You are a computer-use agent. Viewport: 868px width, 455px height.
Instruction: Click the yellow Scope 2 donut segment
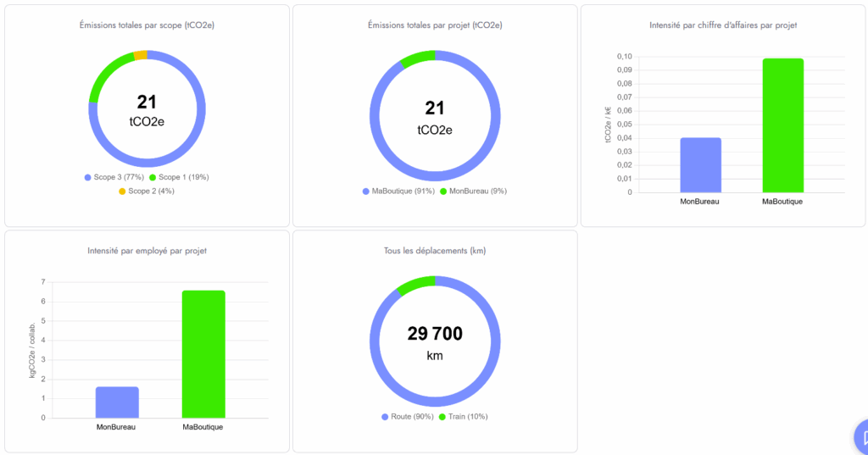[x=141, y=55]
